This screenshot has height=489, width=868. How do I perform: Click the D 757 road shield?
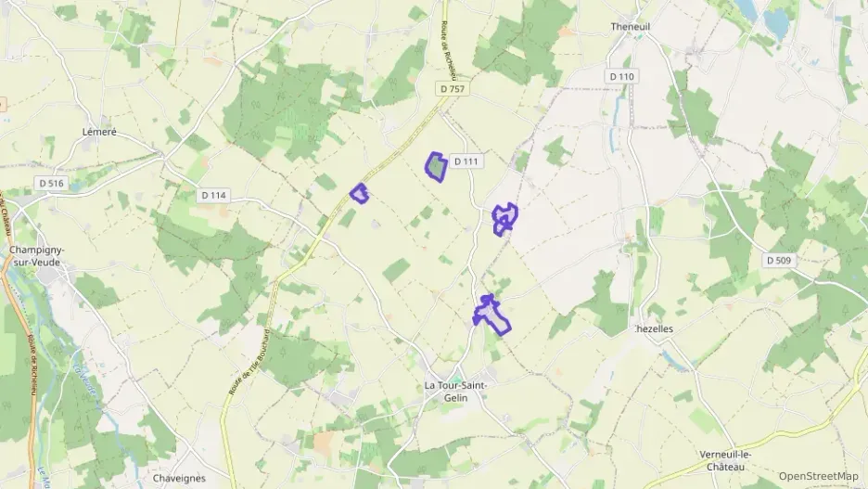point(453,88)
